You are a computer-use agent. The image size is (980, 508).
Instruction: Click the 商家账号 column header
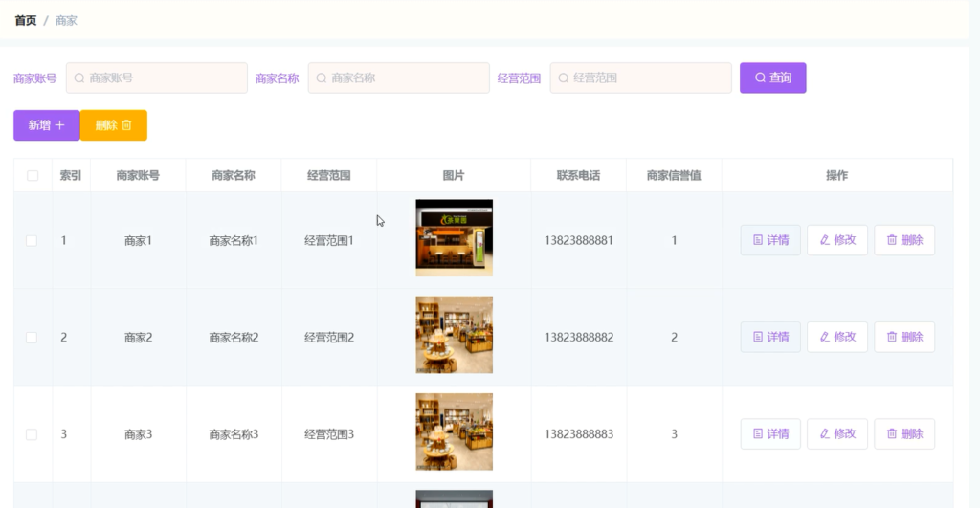(138, 176)
